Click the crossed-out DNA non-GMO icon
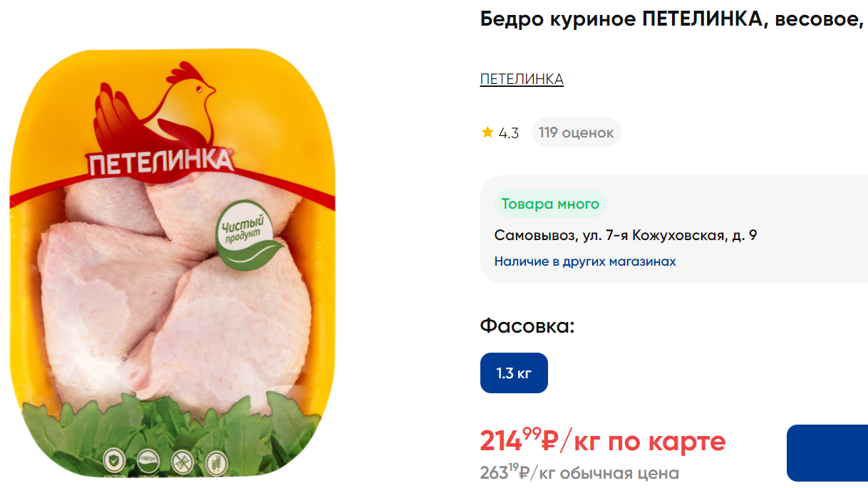The width and height of the screenshot is (868, 488). [x=182, y=462]
